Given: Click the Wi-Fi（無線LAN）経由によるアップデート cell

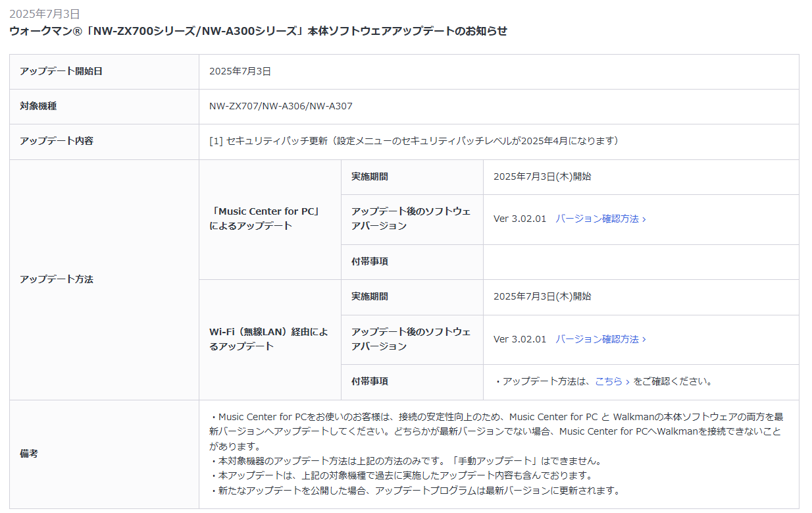Looking at the screenshot, I should 270,339.
